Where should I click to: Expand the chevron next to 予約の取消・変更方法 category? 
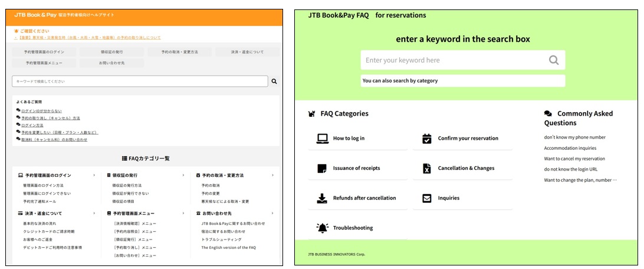point(272,175)
